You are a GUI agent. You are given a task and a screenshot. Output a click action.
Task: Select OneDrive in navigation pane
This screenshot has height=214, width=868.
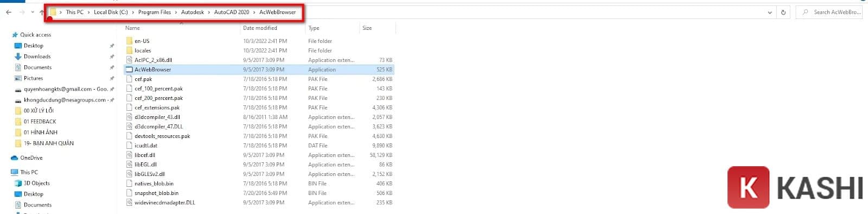31,158
